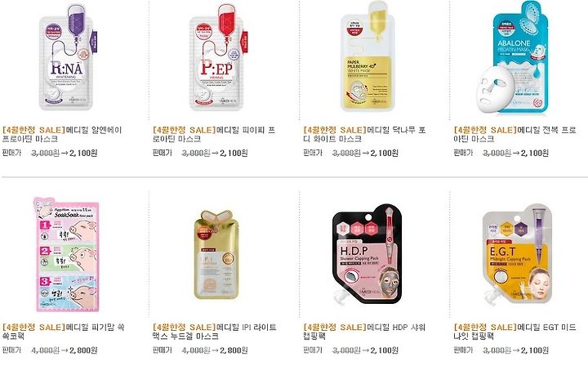Viewport: 588px width, 366px height.
Task: Select the gold I.P.I nude gel mask image
Action: pyautogui.click(x=216, y=255)
